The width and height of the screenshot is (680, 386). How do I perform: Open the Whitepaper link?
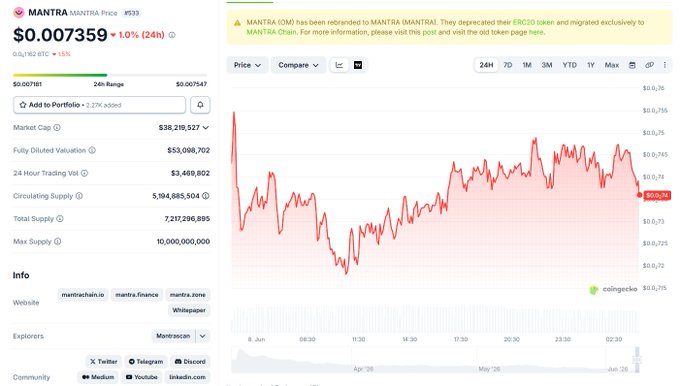tap(189, 311)
